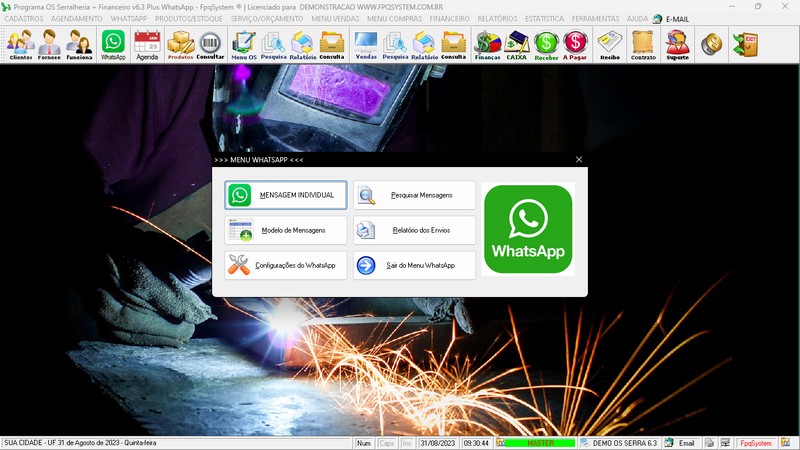Open the Clientes toolbar icon
Viewport: 800px width, 450px height.
click(x=20, y=44)
